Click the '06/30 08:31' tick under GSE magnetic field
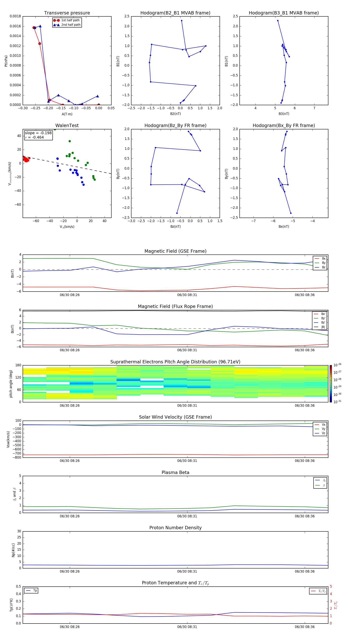The image size is (351, 644). (187, 295)
